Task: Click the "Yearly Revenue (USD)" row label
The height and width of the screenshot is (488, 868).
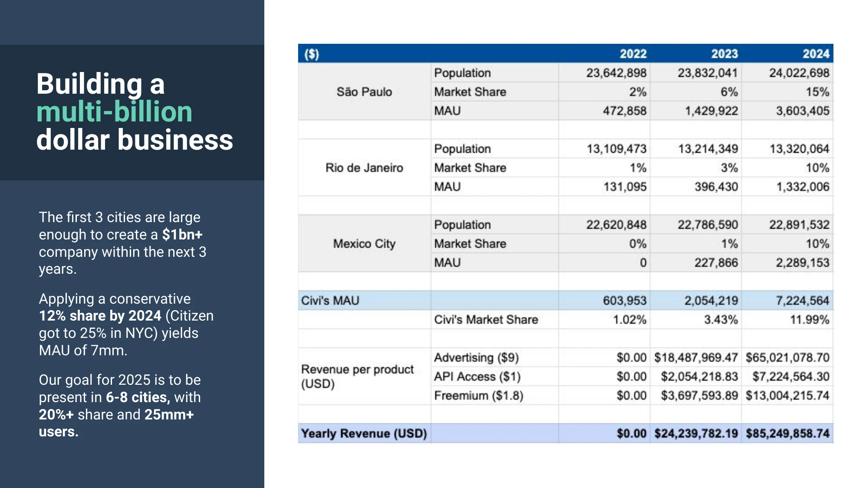Action: (364, 433)
